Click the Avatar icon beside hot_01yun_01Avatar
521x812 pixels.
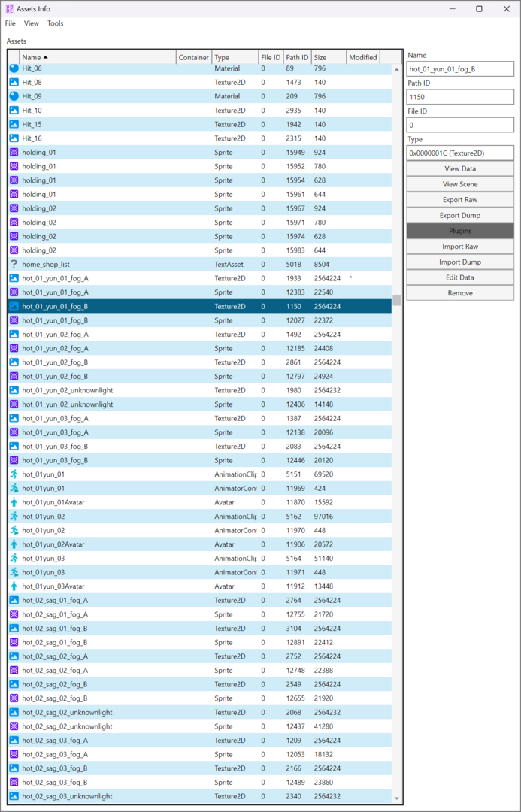[14, 502]
